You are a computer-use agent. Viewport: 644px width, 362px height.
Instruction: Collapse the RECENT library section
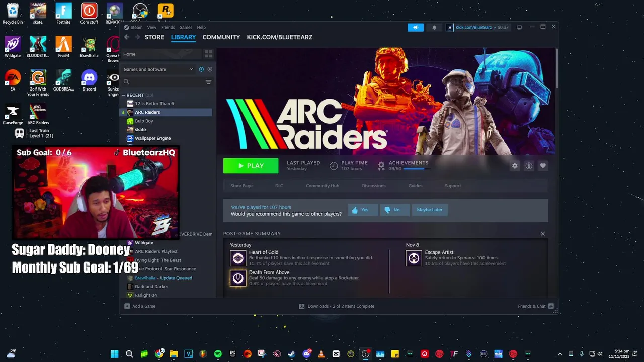click(124, 95)
